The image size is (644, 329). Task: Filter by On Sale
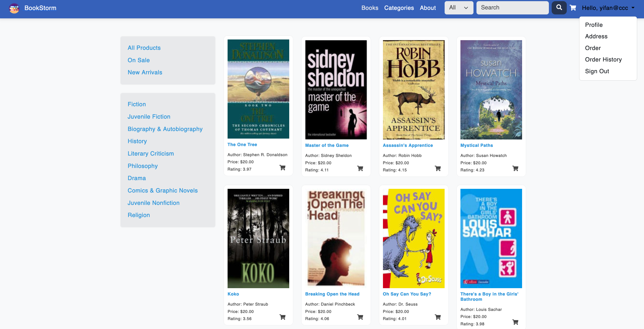pyautogui.click(x=138, y=60)
